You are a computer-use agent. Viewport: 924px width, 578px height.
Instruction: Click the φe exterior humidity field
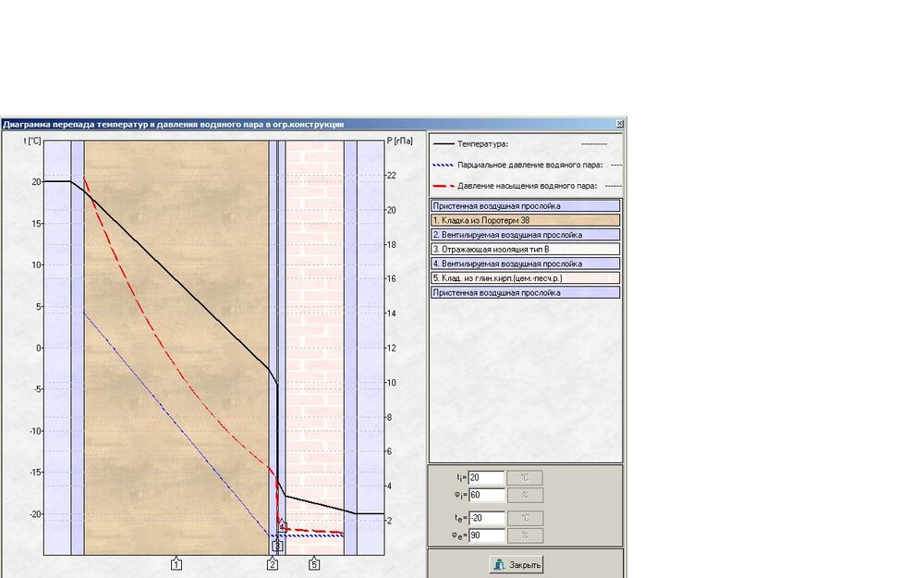click(x=486, y=535)
